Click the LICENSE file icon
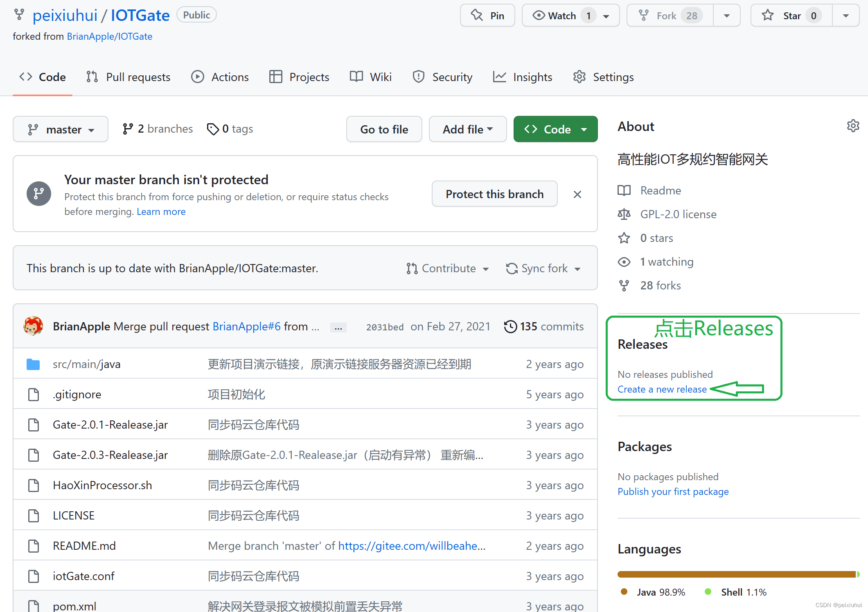Screen dimensions: 868x612 pos(33,516)
